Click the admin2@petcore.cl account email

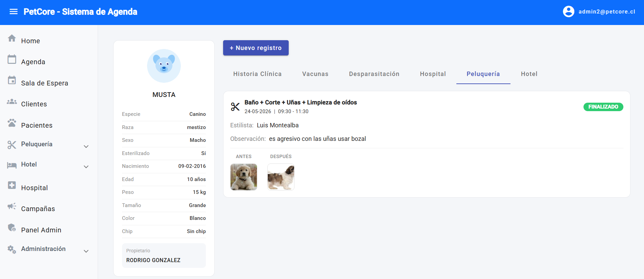pos(607,11)
